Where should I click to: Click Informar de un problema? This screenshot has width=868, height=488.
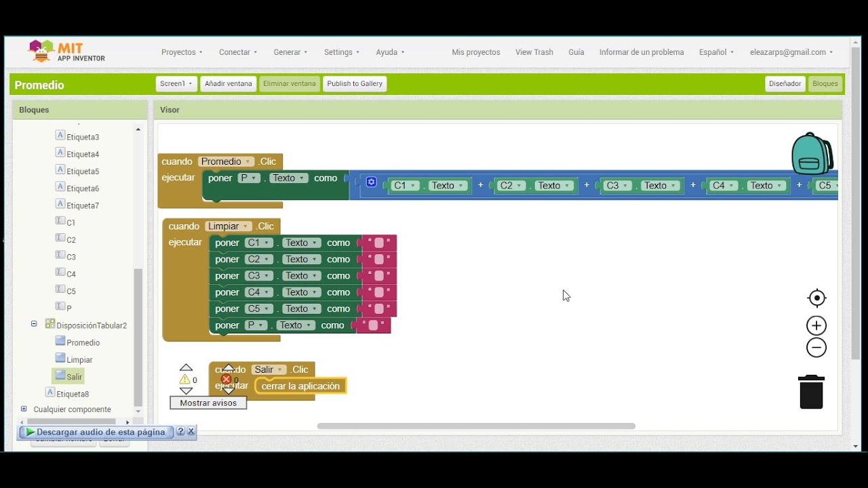642,52
